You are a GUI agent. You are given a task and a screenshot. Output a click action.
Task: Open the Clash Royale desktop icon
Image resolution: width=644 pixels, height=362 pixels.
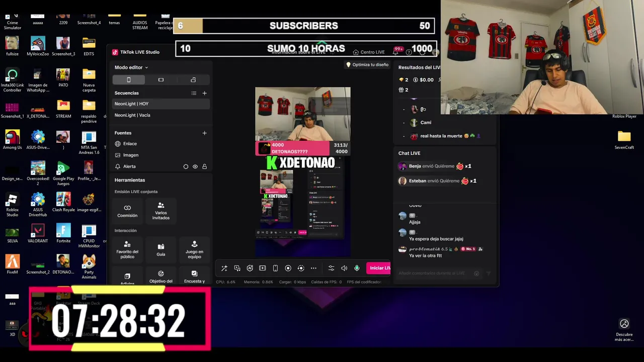click(x=63, y=203)
